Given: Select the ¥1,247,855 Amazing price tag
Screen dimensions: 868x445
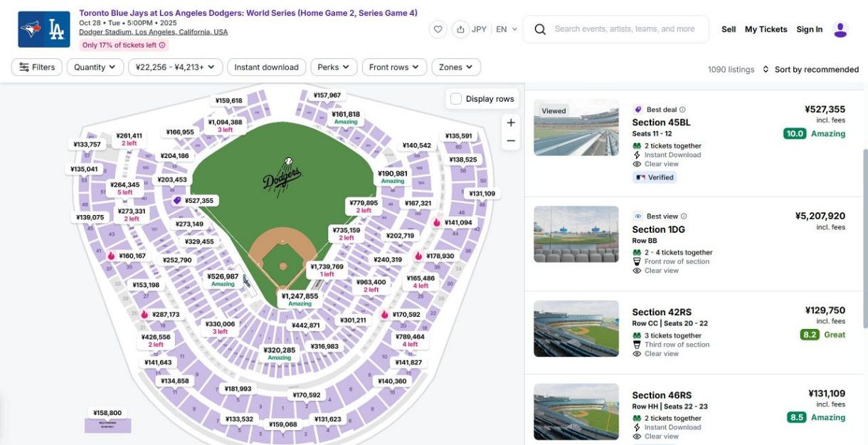Looking at the screenshot, I should [x=300, y=299].
